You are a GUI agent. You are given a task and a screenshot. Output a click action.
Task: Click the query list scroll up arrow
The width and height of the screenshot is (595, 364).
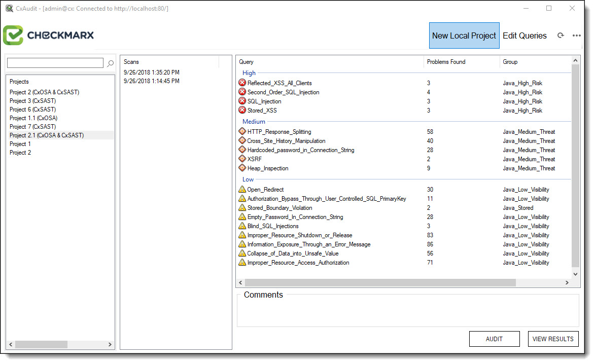[x=575, y=60]
